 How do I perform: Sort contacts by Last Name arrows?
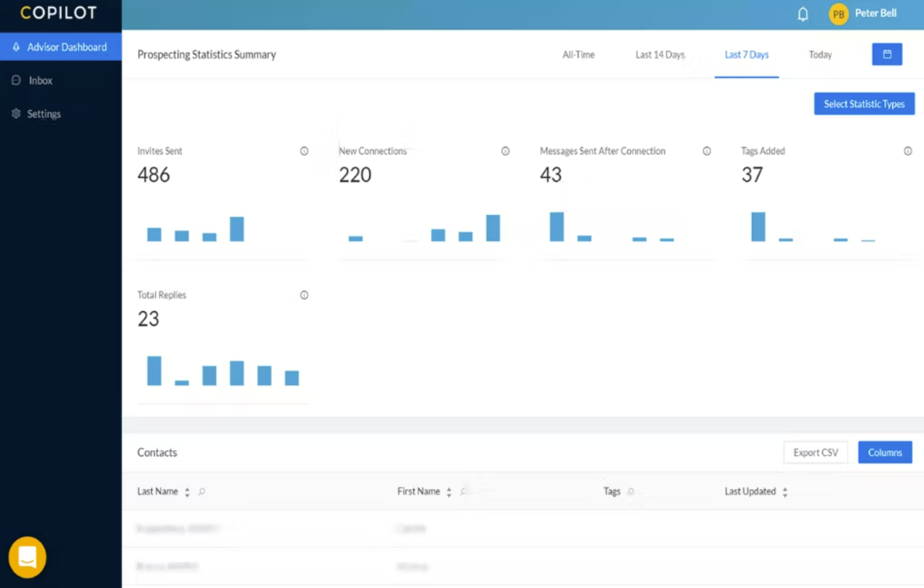point(187,492)
